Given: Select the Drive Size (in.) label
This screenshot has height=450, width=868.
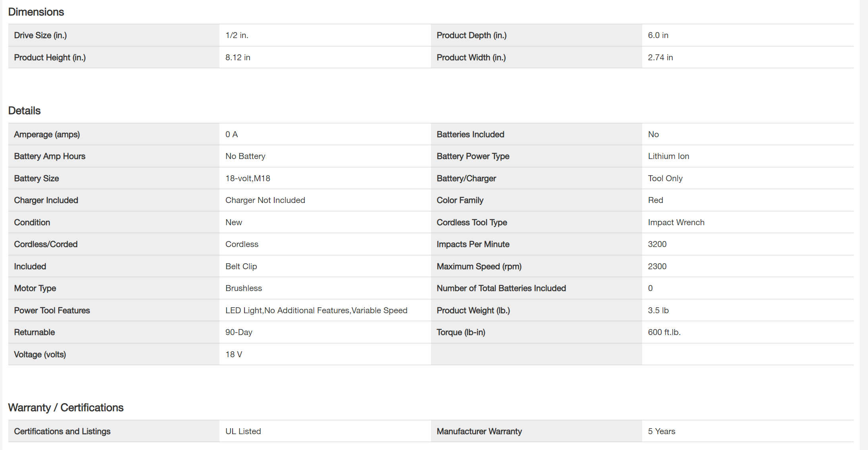Looking at the screenshot, I should pos(40,35).
